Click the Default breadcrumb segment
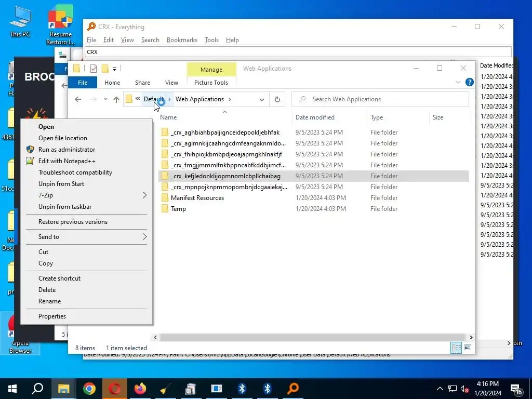The image size is (532, 399). pyautogui.click(x=154, y=99)
